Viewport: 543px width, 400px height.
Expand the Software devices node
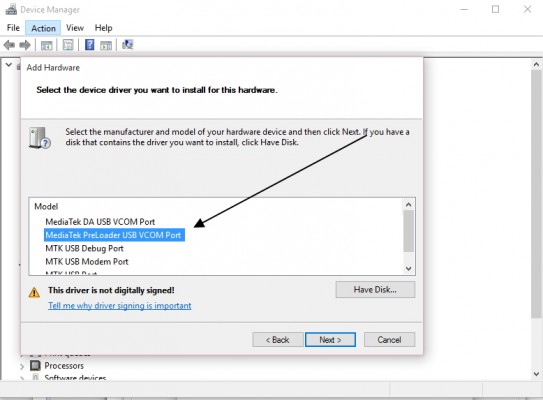pyautogui.click(x=22, y=378)
